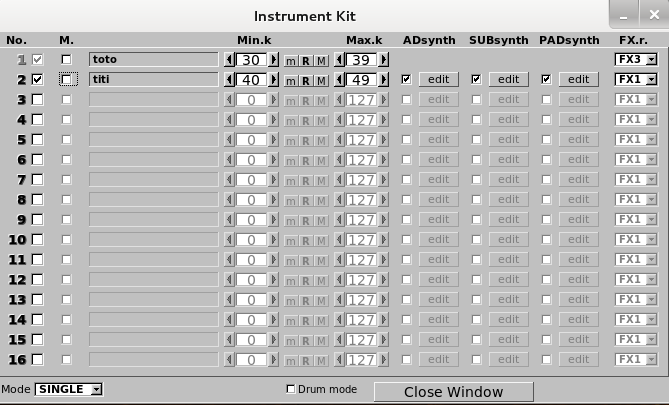Increase Min.k value for toto row
Screen dimensions: 669x405
pos(273,59)
